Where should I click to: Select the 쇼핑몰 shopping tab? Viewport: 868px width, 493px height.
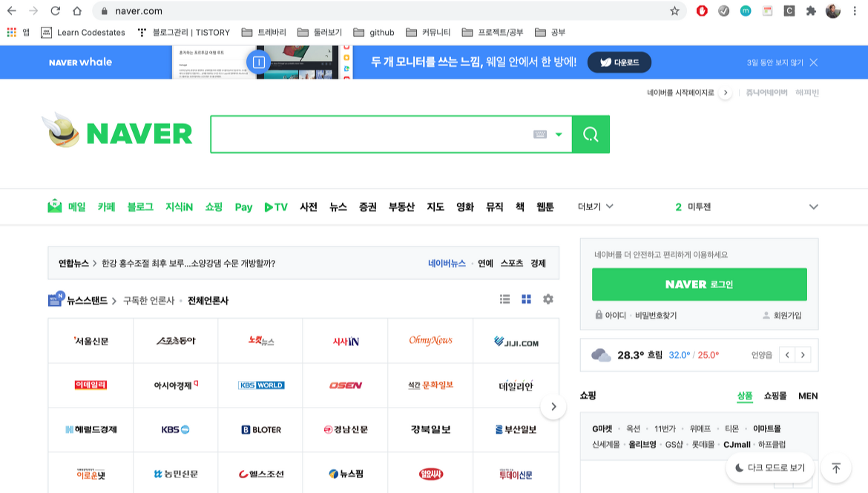[775, 396]
